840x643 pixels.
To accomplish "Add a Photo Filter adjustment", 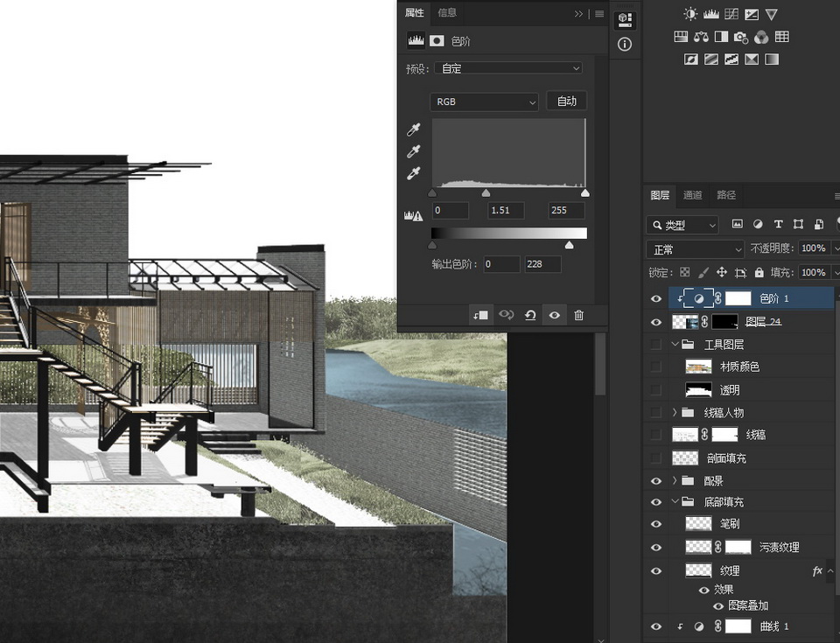I will (x=741, y=37).
